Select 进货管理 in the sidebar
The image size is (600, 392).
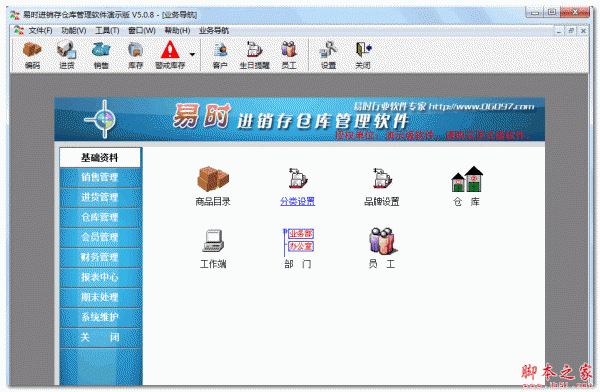point(100,197)
